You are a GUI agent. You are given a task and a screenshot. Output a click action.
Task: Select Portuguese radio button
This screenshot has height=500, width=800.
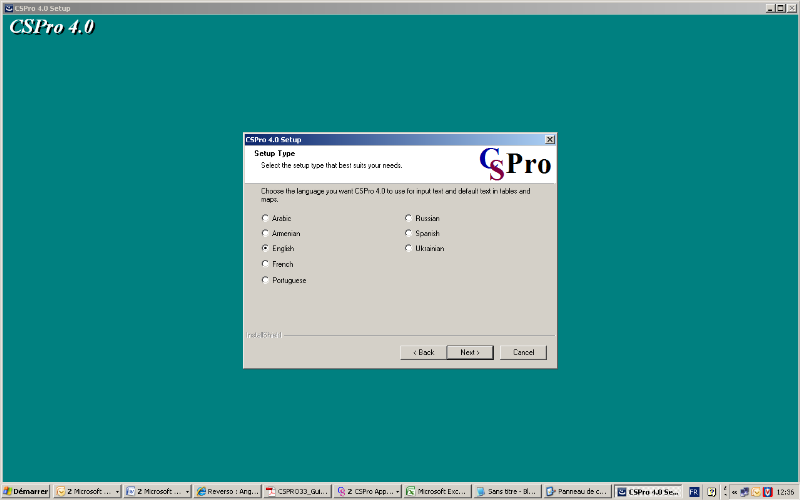tap(265, 280)
